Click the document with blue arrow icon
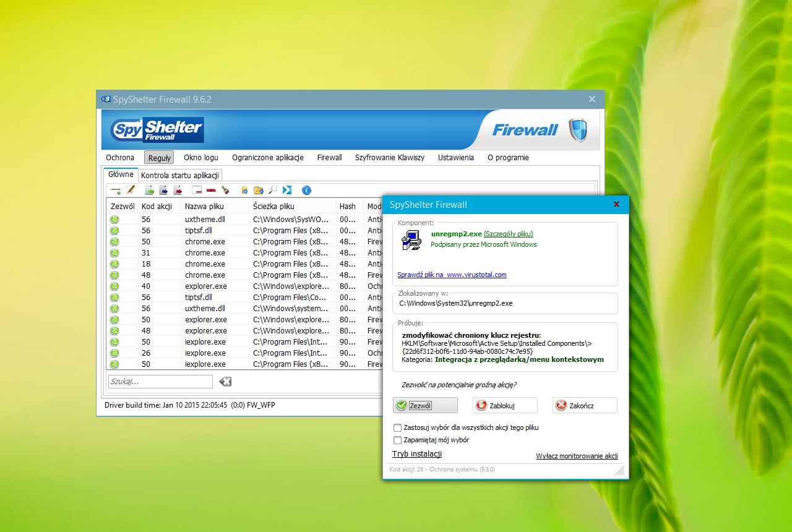 click(x=163, y=190)
